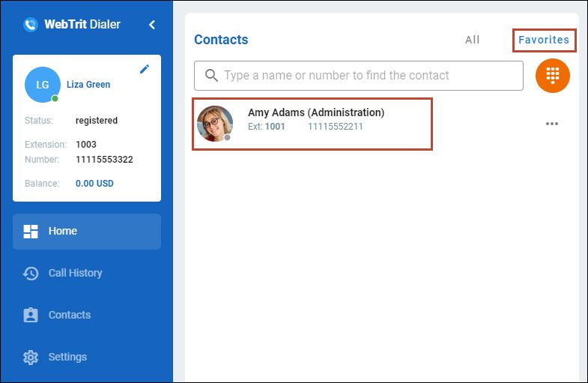This screenshot has width=588, height=383.
Task: Open Call History in sidebar
Action: coord(87,273)
